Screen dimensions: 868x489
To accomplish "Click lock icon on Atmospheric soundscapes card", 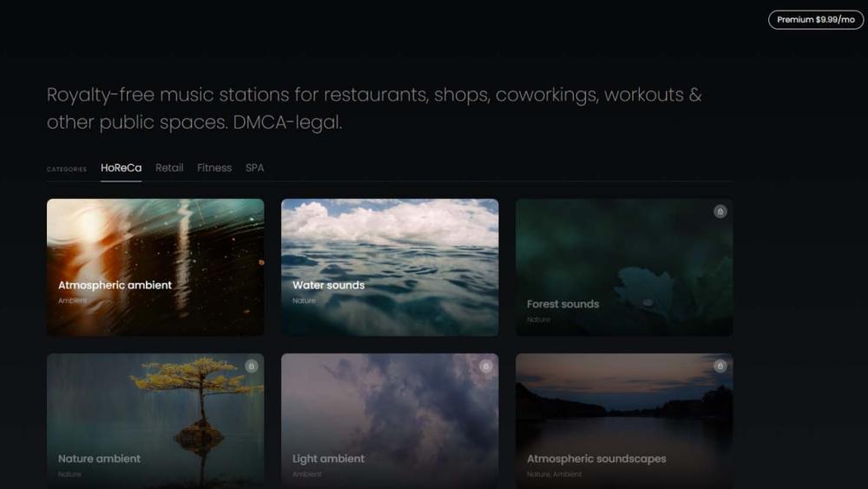I will point(720,366).
